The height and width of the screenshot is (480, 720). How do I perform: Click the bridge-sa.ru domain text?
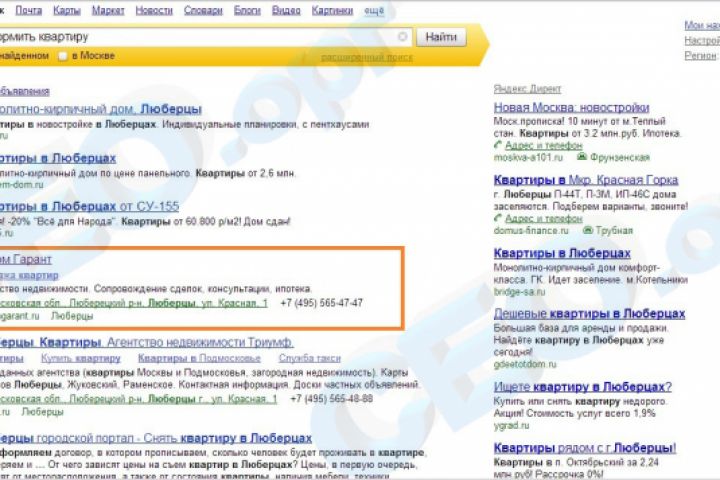point(519,292)
